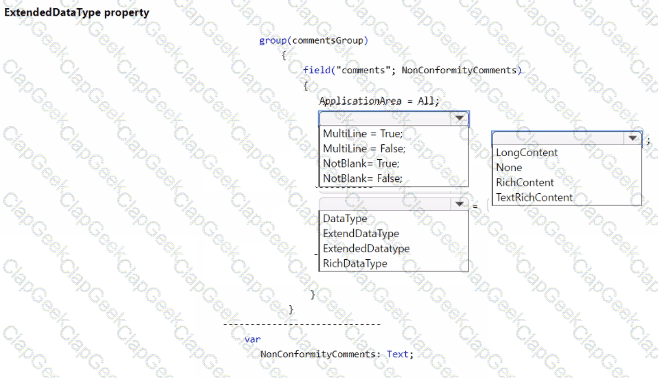Open the property name dropdown arrow

tap(459, 204)
